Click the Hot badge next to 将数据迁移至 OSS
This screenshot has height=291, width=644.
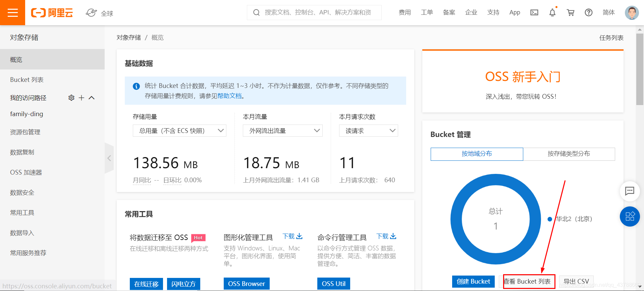[198, 238]
